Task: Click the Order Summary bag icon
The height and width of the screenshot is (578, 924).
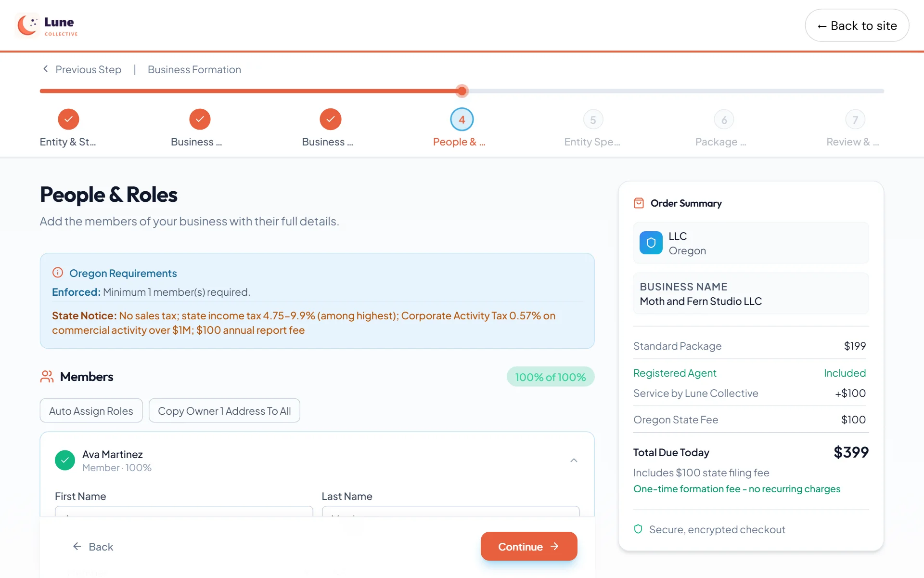Action: coord(639,203)
